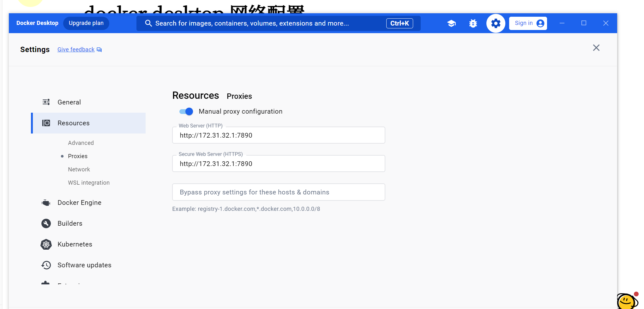The width and height of the screenshot is (644, 309).
Task: Click the Bypass proxy settings field
Action: [279, 192]
